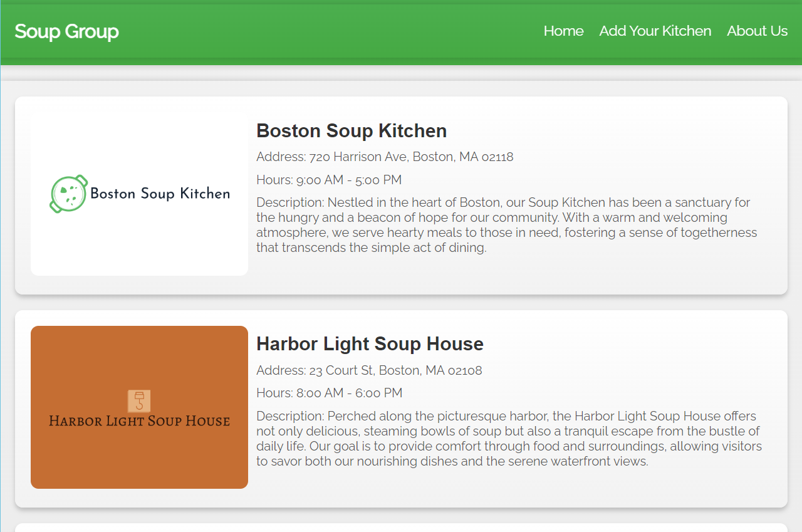Image resolution: width=802 pixels, height=532 pixels.
Task: Click the Soup Group site title
Action: [66, 31]
